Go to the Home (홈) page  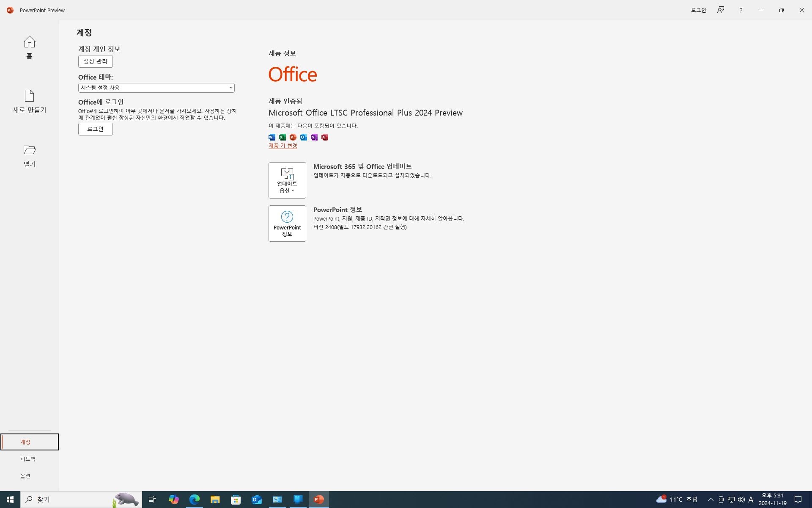point(29,47)
